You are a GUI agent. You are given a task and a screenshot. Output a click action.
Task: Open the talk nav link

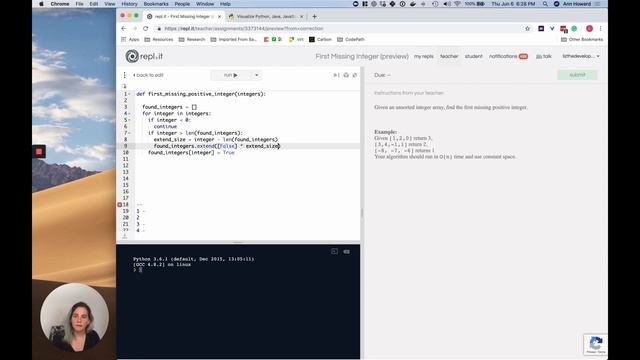(x=544, y=56)
